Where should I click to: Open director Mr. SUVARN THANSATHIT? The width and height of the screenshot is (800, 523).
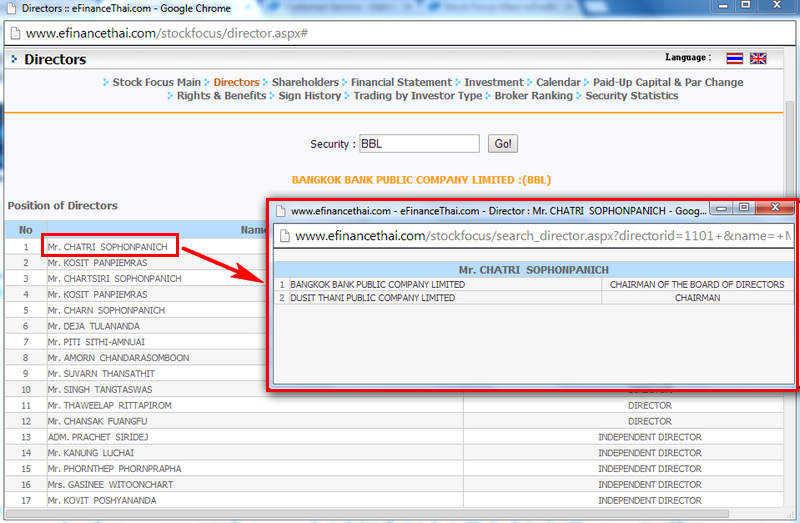pos(101,373)
